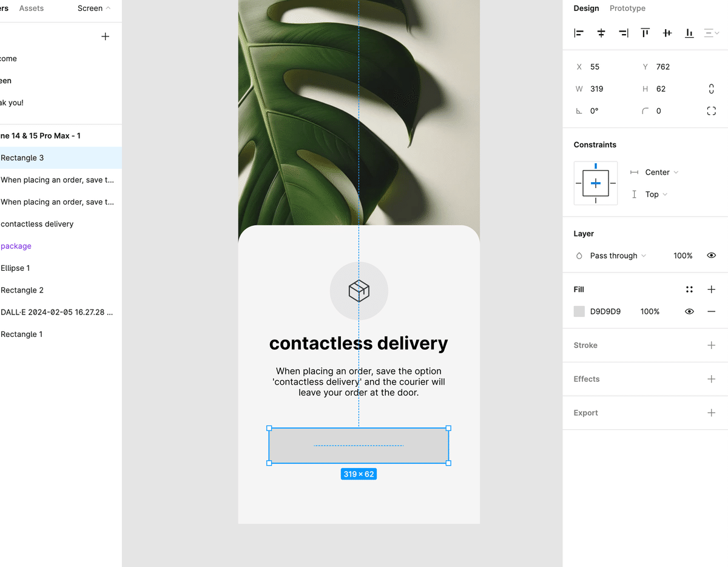Click the rotation angle icon
This screenshot has height=567, width=728.
coord(579,111)
